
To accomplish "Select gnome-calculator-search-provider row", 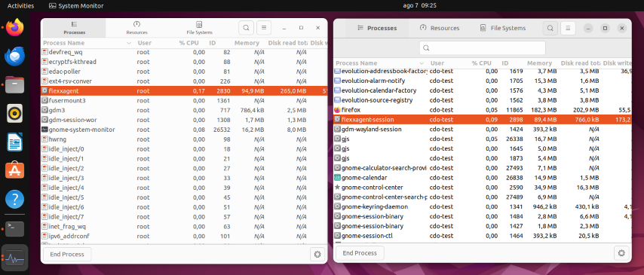I will (x=483, y=168).
